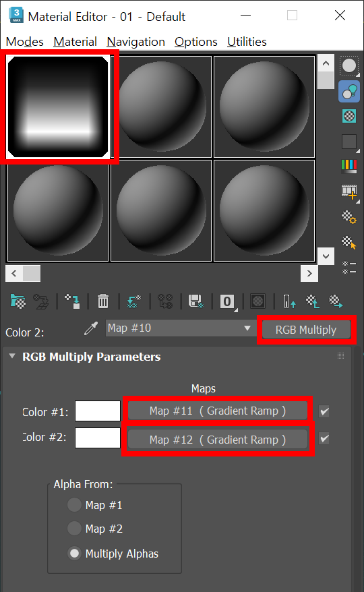Toggle the checkered Background icon
The height and width of the screenshot is (592, 364).
point(349,116)
